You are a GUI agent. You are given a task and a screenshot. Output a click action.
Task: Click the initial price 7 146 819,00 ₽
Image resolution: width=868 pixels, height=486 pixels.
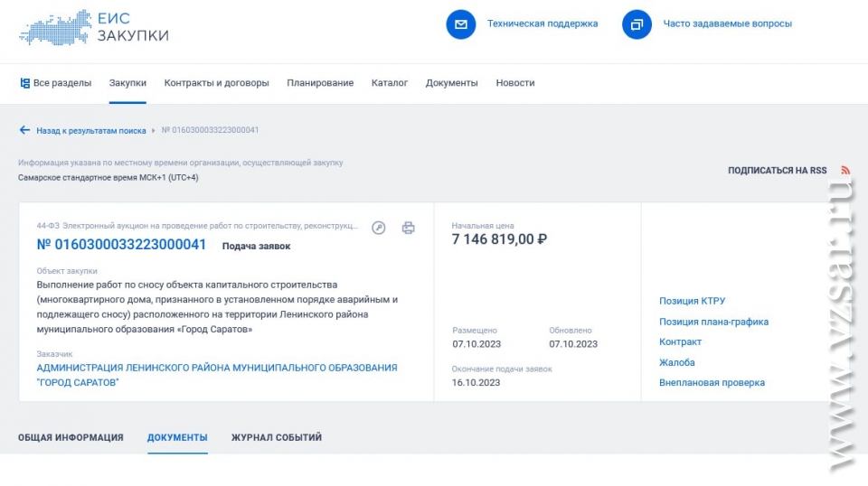(499, 238)
